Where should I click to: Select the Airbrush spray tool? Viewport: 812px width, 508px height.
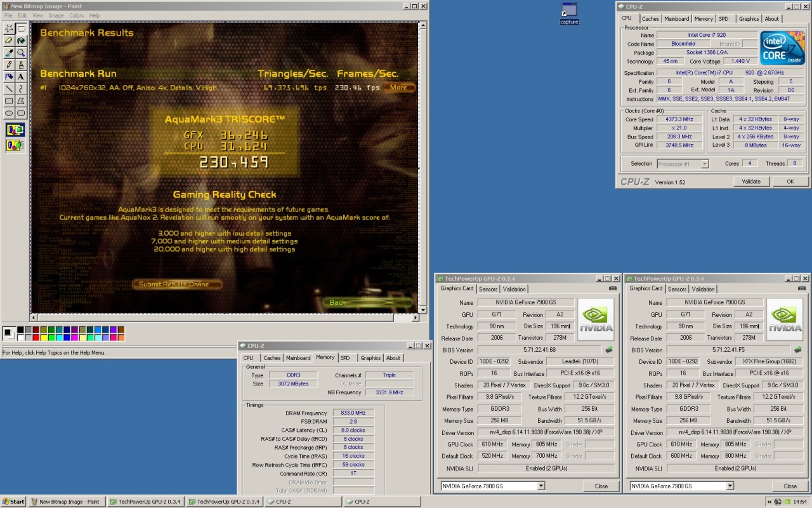10,77
